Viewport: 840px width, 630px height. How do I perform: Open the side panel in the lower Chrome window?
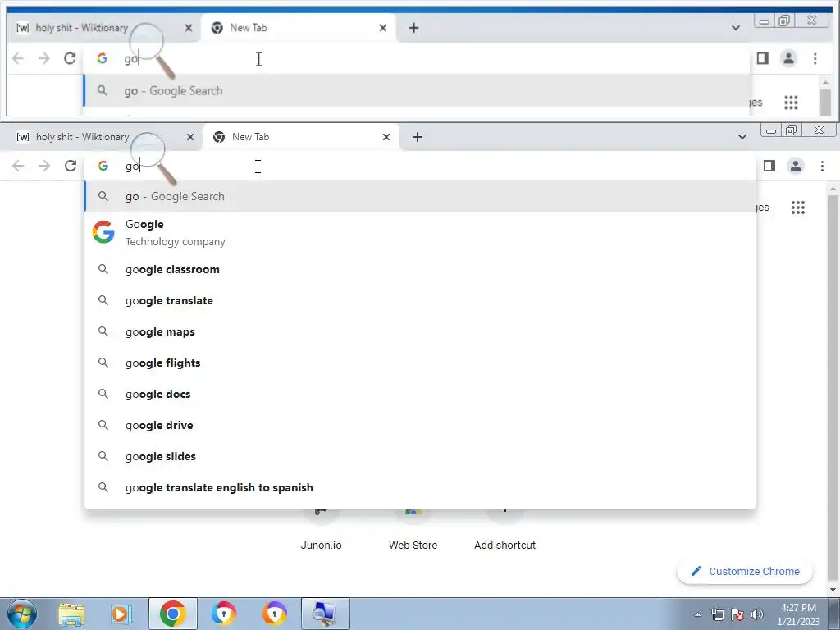pyautogui.click(x=769, y=166)
